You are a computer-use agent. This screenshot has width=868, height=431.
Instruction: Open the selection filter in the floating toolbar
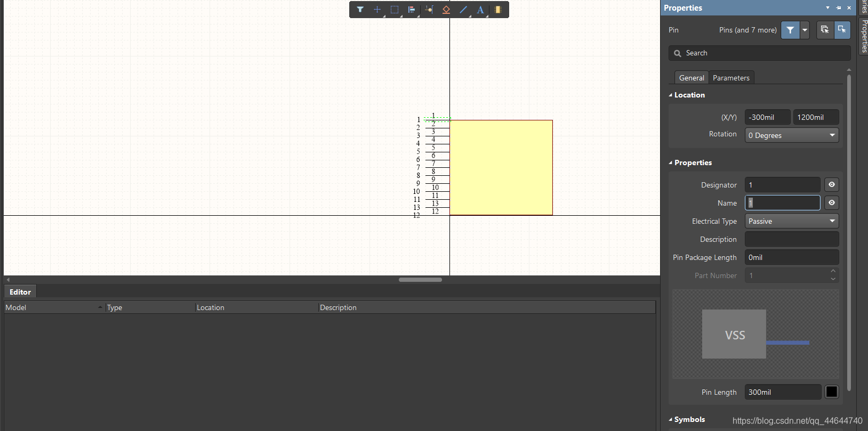[360, 10]
